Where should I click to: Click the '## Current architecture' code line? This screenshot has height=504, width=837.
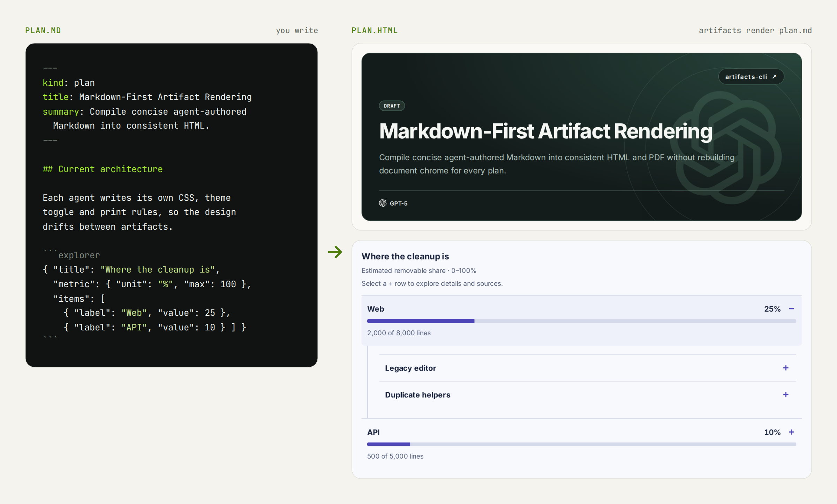[103, 169]
